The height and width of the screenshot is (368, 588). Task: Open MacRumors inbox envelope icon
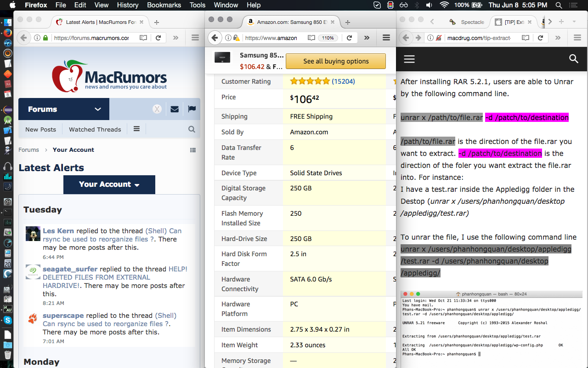(x=175, y=109)
